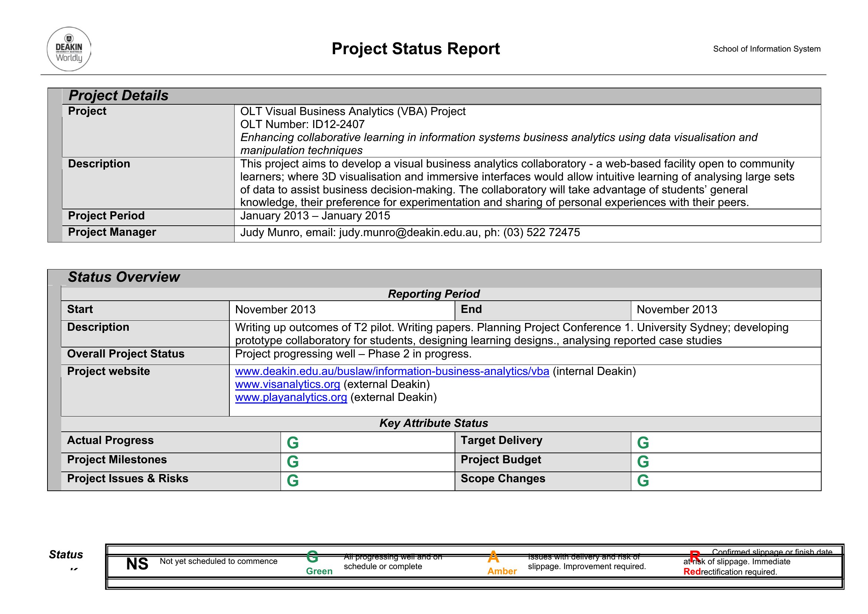Click the Overall Project Status label
Viewport: 868px width, 614px height.
[125, 353]
